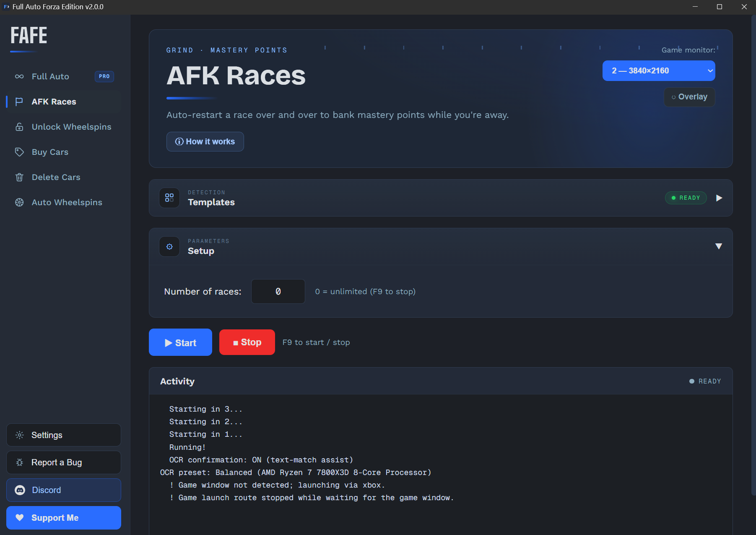756x535 pixels.
Task: Click the 'Starting in 3...' log line
Action: pyautogui.click(x=206, y=409)
